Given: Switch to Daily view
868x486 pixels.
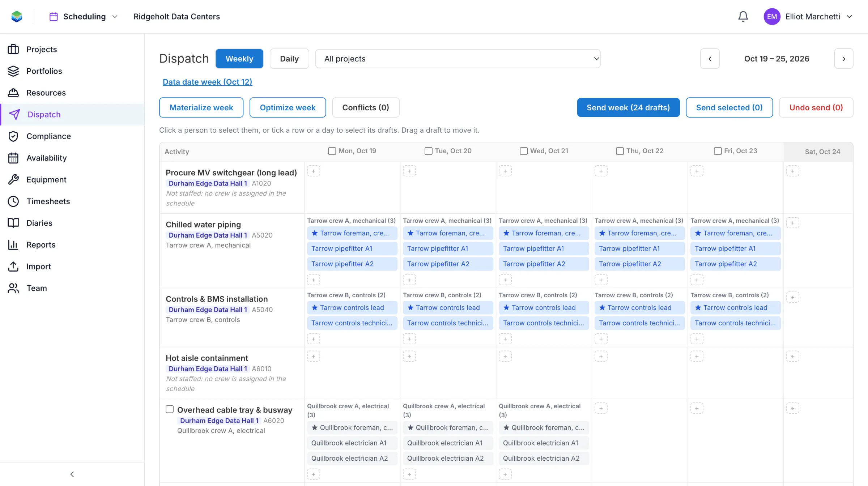Looking at the screenshot, I should click(289, 59).
